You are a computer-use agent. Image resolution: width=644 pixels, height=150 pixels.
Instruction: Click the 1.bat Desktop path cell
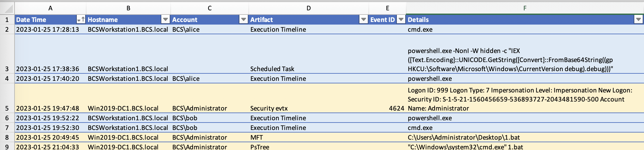(x=464, y=137)
